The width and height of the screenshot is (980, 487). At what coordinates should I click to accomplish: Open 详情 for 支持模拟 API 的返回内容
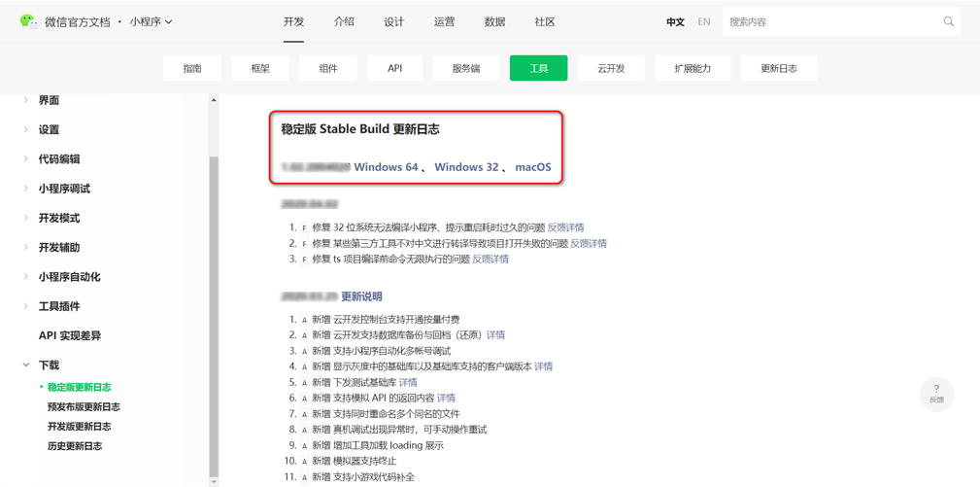[446, 398]
